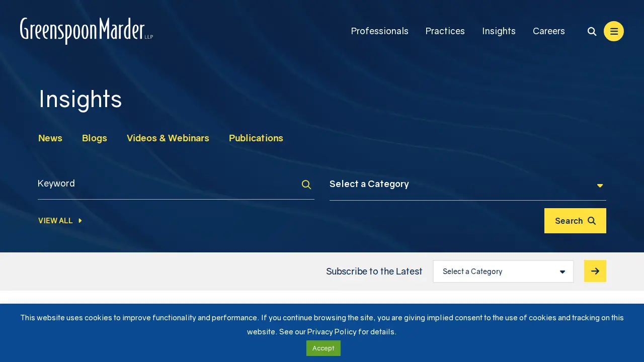Select the Publications tab
Screen dimensions: 644x362
point(256,138)
